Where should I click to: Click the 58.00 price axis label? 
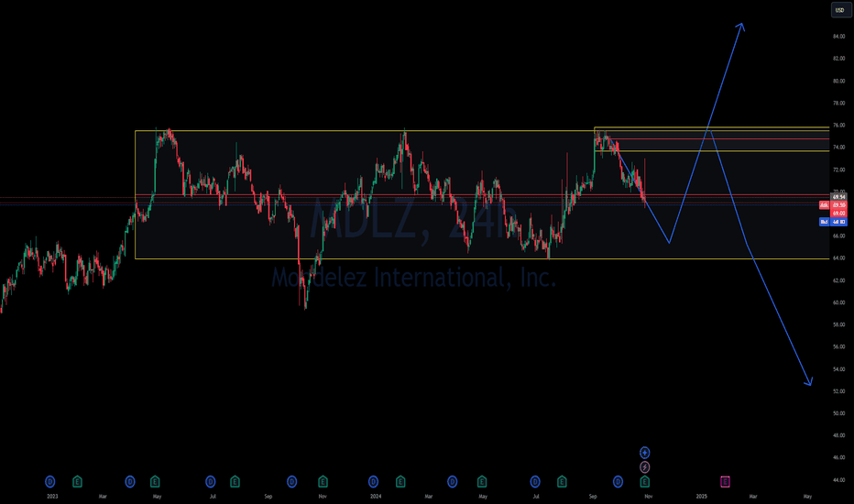pyautogui.click(x=838, y=324)
